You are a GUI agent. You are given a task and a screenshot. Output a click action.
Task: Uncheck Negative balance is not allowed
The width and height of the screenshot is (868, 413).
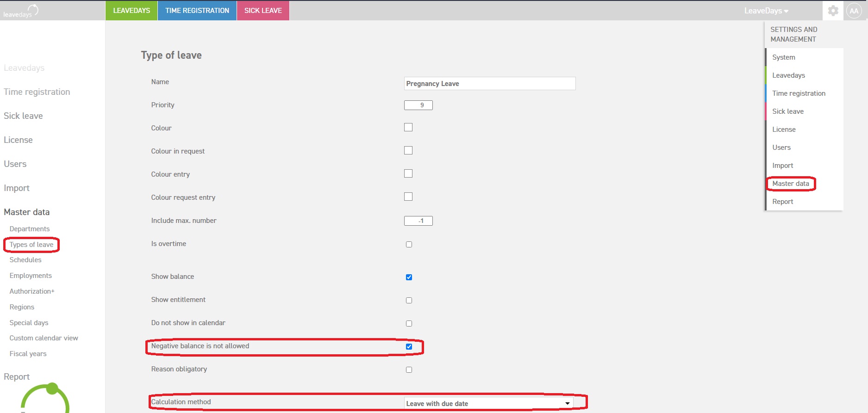(409, 346)
